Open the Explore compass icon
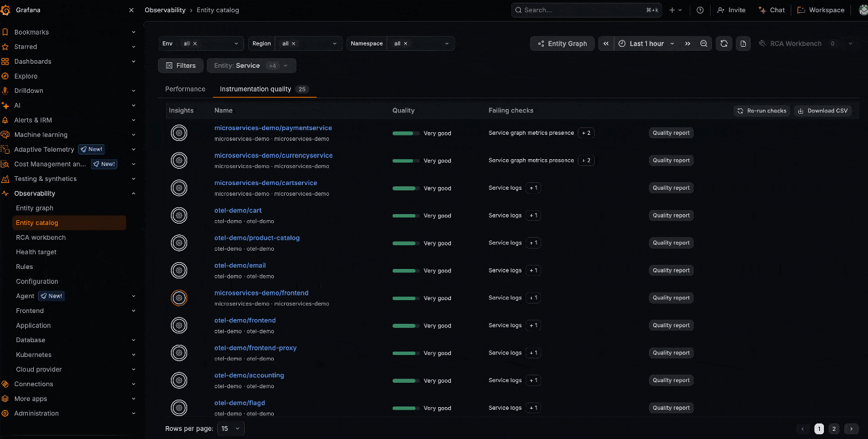Image resolution: width=868 pixels, height=439 pixels. [x=5, y=76]
